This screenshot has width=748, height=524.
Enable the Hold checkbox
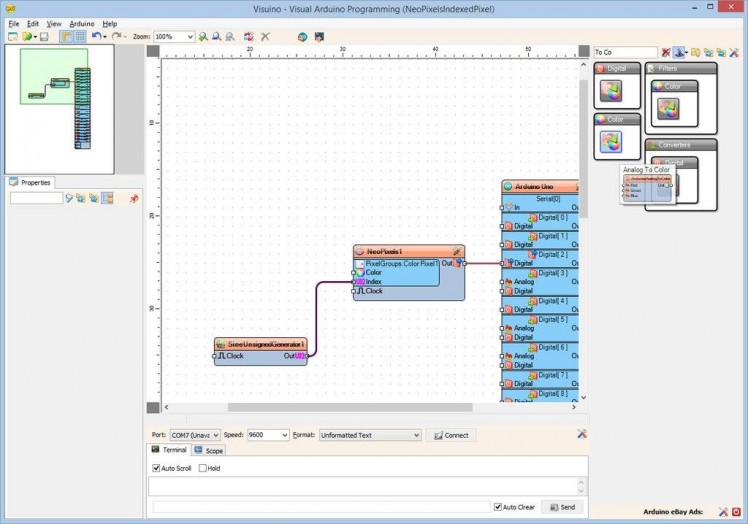202,468
